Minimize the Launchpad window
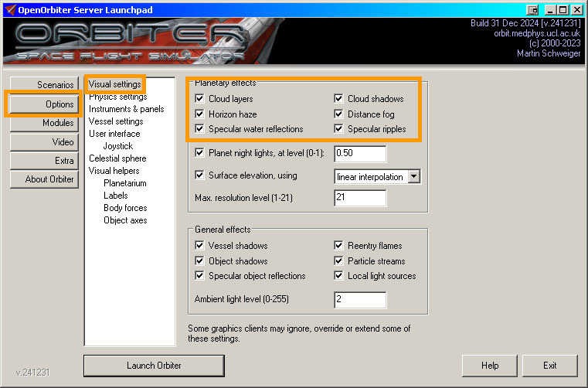The height and width of the screenshot is (388, 588). (549, 10)
